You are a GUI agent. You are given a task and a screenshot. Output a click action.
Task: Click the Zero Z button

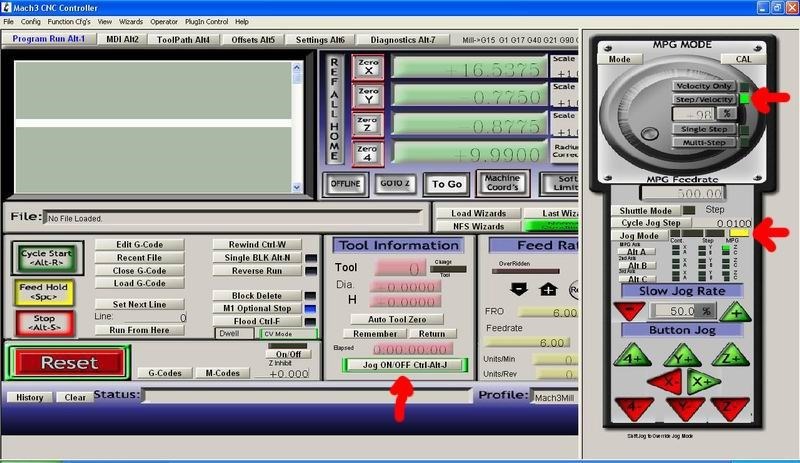(368, 125)
